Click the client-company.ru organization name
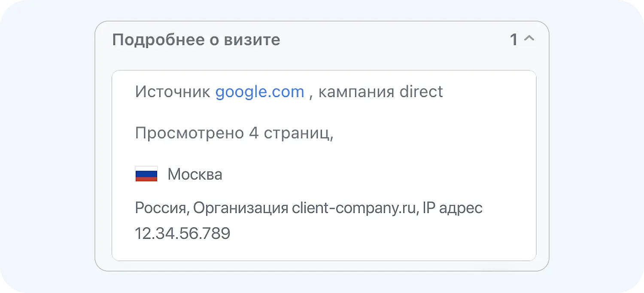The image size is (644, 293). tap(354, 208)
